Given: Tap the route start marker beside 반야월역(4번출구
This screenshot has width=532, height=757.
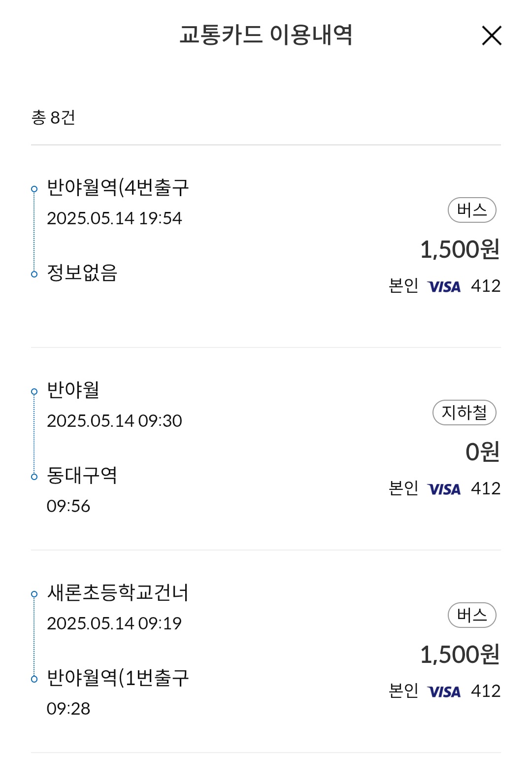Looking at the screenshot, I should coord(34,189).
